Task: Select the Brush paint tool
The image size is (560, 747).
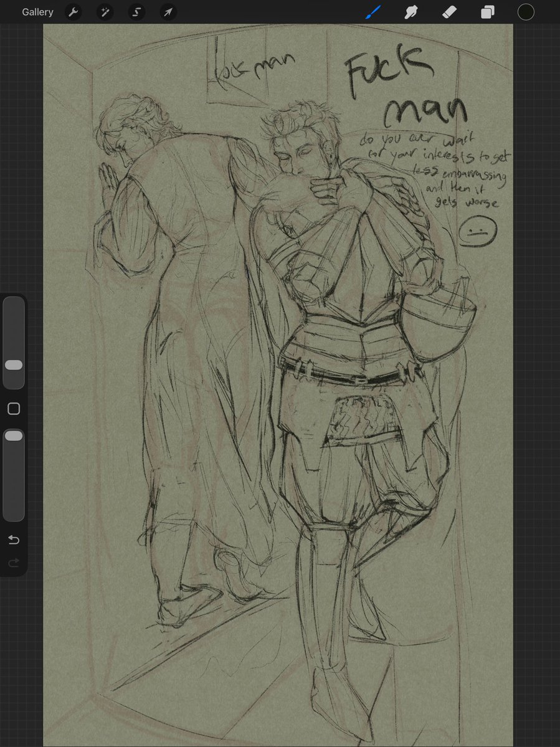Action: tap(373, 12)
